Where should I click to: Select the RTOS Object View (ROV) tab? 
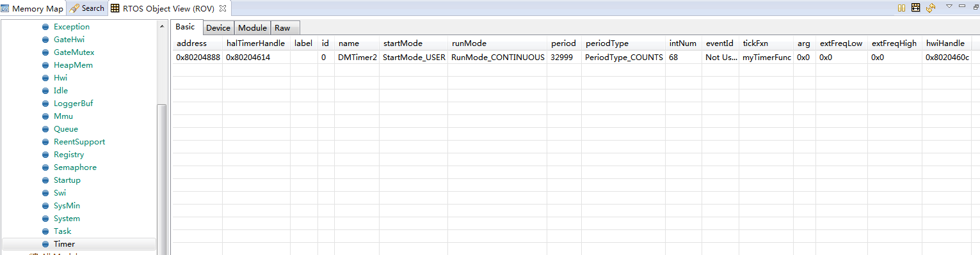pyautogui.click(x=168, y=8)
